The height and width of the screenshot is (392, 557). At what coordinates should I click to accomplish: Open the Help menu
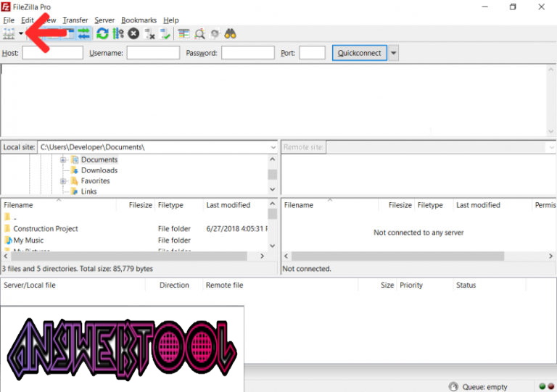coord(171,20)
